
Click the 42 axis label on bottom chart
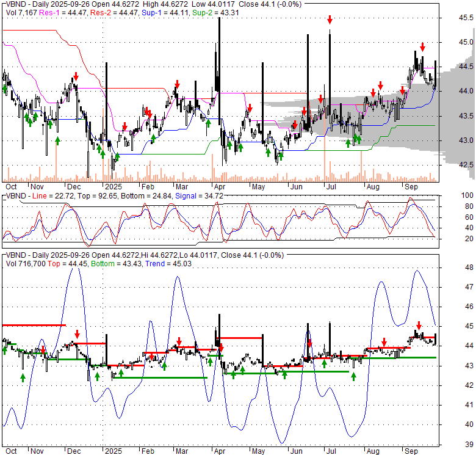pyautogui.click(x=469, y=385)
